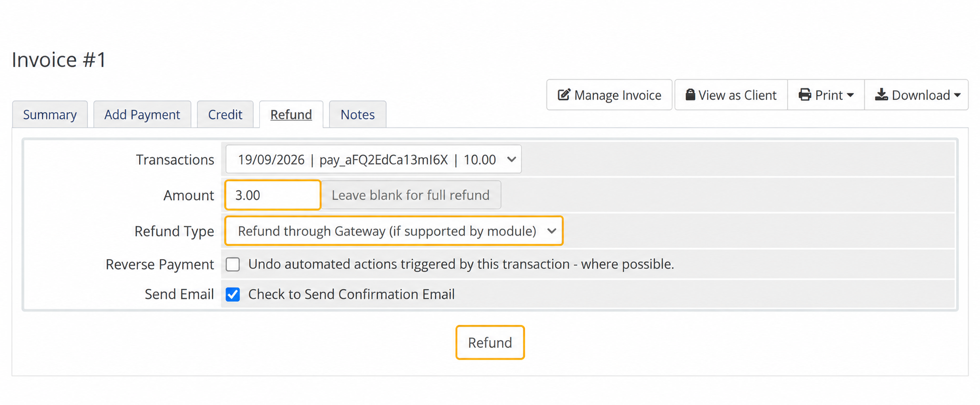Click the Manage Invoice button text
The height and width of the screenshot is (405, 980).
click(x=618, y=95)
